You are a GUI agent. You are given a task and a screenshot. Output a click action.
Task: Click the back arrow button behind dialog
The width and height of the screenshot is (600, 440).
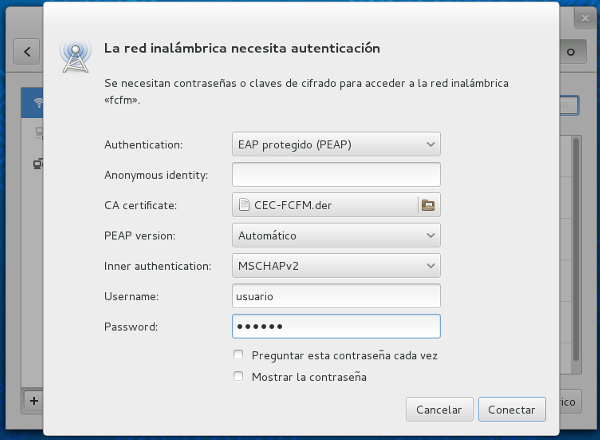[28, 51]
